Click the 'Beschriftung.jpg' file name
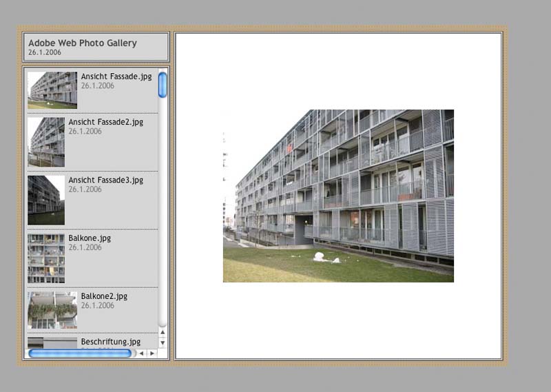This screenshot has width=551, height=392. [111, 342]
